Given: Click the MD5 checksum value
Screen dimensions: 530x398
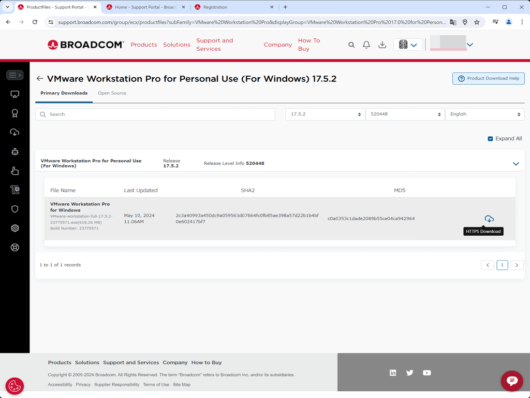Looking at the screenshot, I should tap(371, 218).
